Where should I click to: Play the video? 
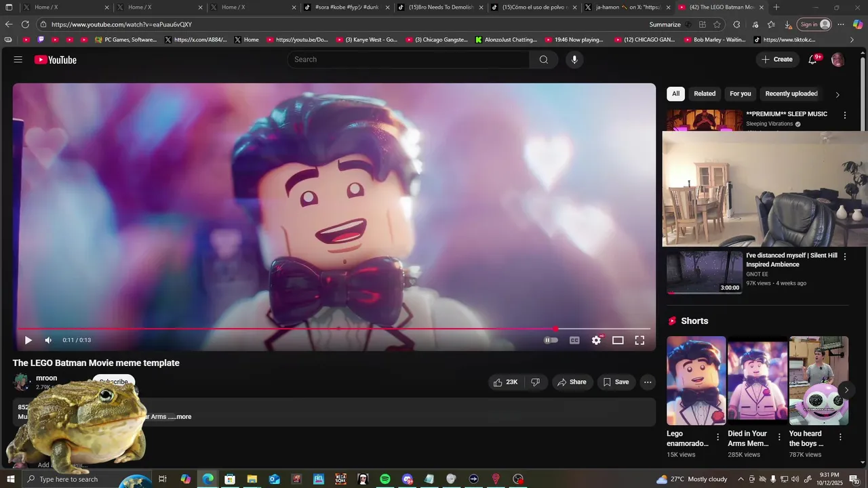[x=28, y=340]
